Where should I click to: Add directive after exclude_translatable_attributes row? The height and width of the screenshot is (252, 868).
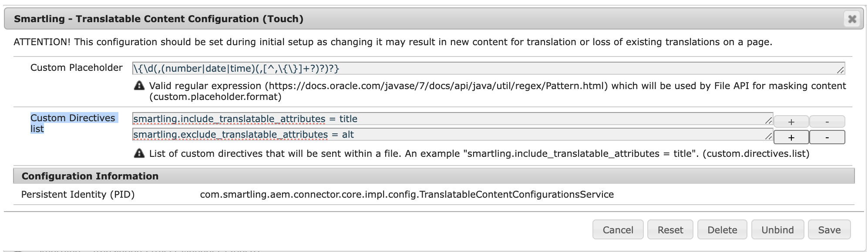click(x=791, y=137)
